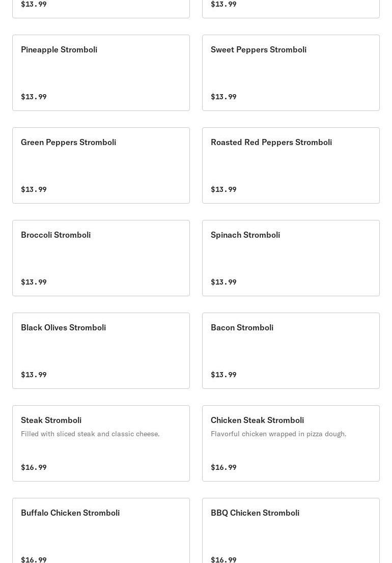Screen dimensions: 392x563
Task: Choose the Buffalo Chicken Stromboli item
Action: click(x=101, y=530)
